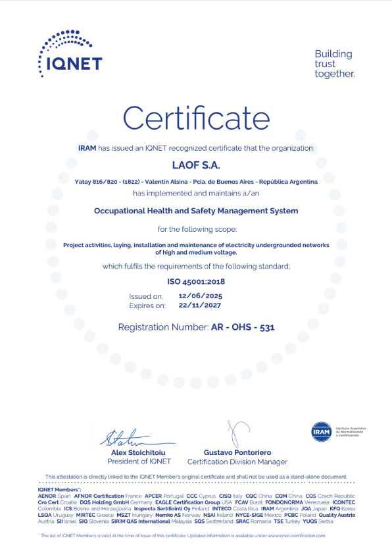Viewport: 392px width, 555px height.
Task: Click the 'of high and medium voltage.' line
Action: 196,253
